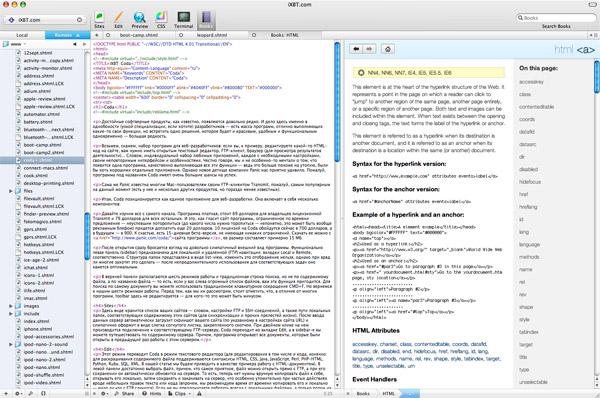This screenshot has width=600, height=398.
Task: Open iXBT.com site selector dropdown
Action: click(45, 20)
